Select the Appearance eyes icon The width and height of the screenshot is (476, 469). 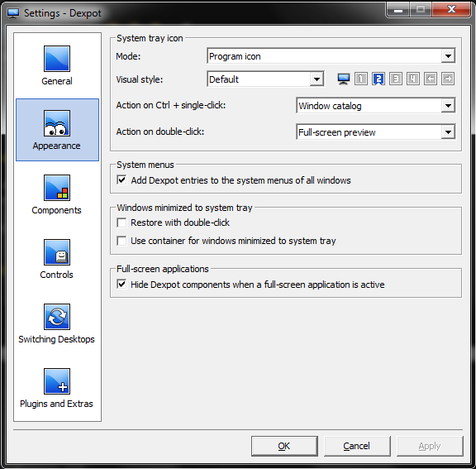(x=57, y=123)
